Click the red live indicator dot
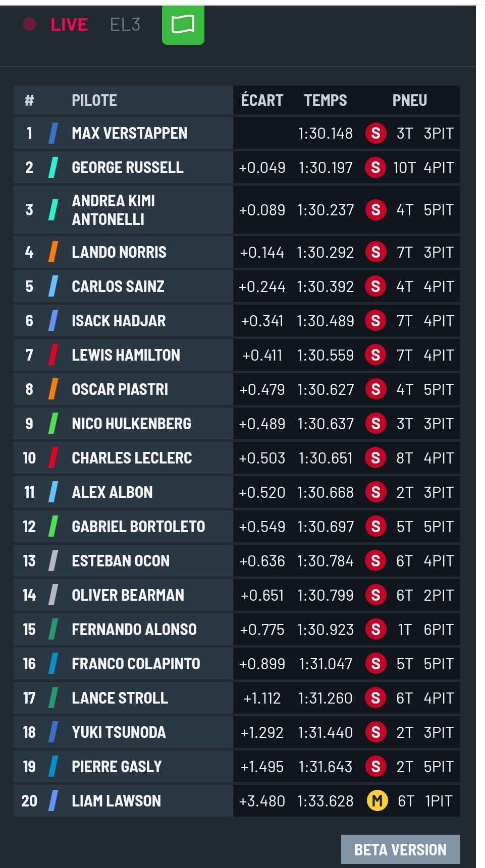This screenshot has width=485, height=868. coord(30,24)
